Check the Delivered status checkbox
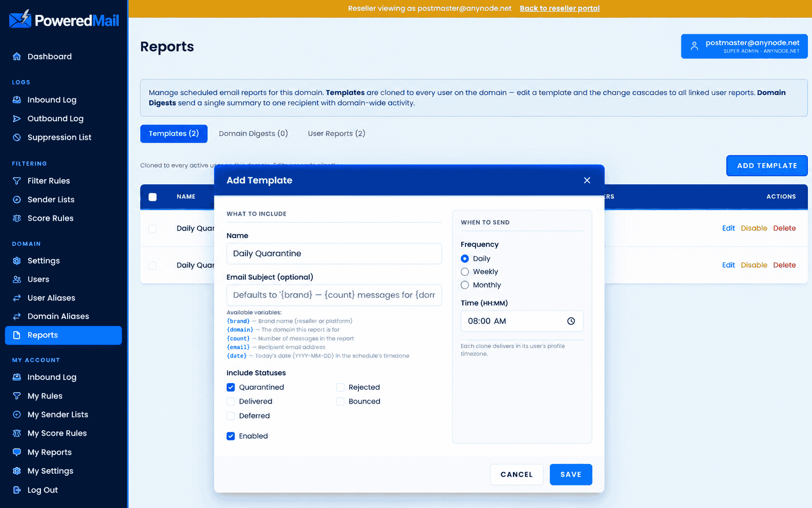Image resolution: width=812 pixels, height=508 pixels. [x=231, y=401]
